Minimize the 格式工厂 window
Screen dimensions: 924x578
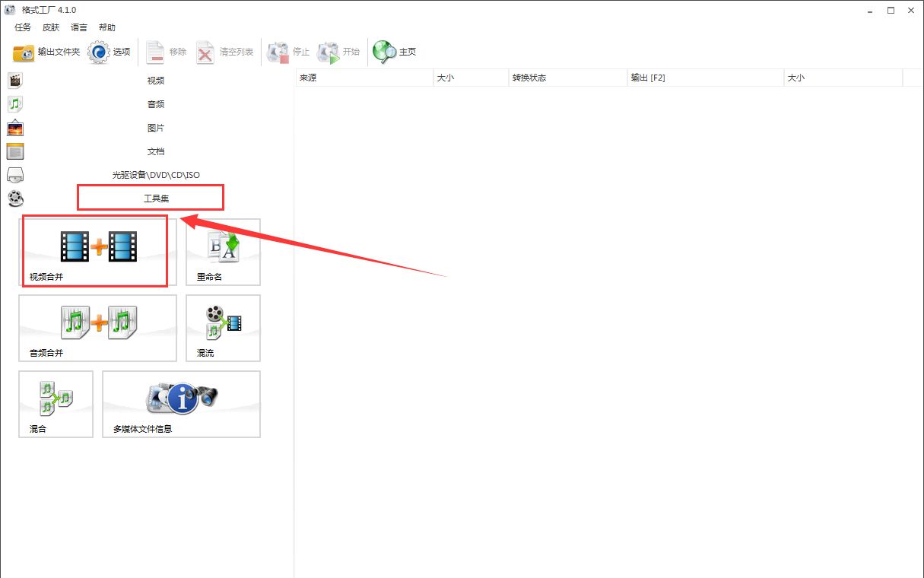click(870, 10)
